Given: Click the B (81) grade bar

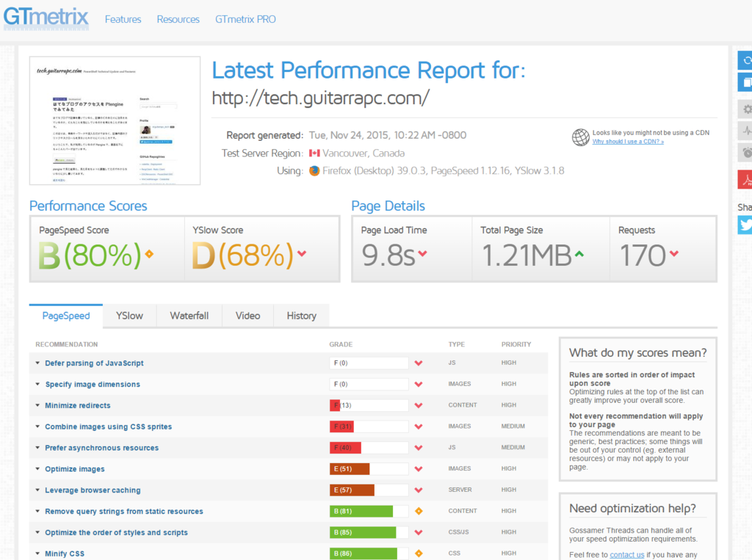Looking at the screenshot, I should (x=369, y=511).
